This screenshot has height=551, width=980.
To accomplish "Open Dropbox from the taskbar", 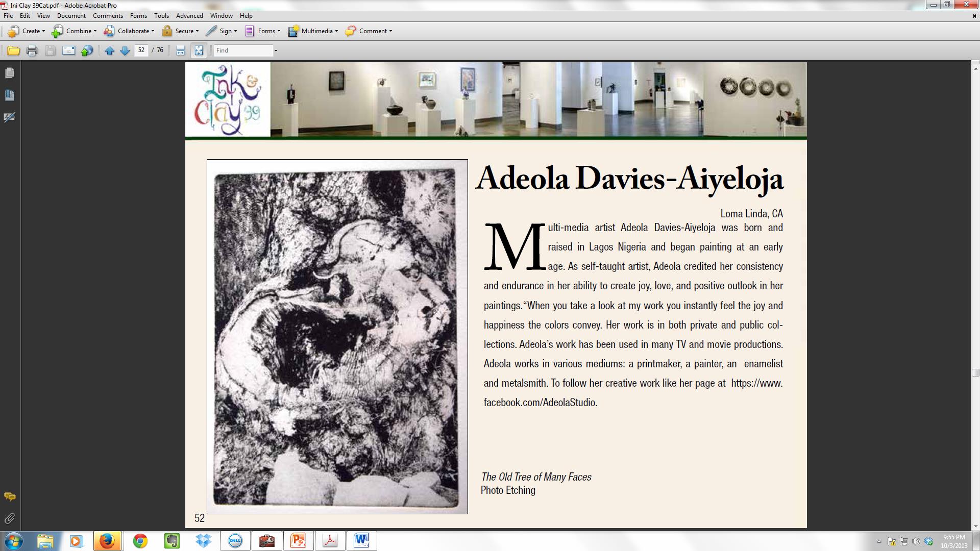I will point(203,541).
